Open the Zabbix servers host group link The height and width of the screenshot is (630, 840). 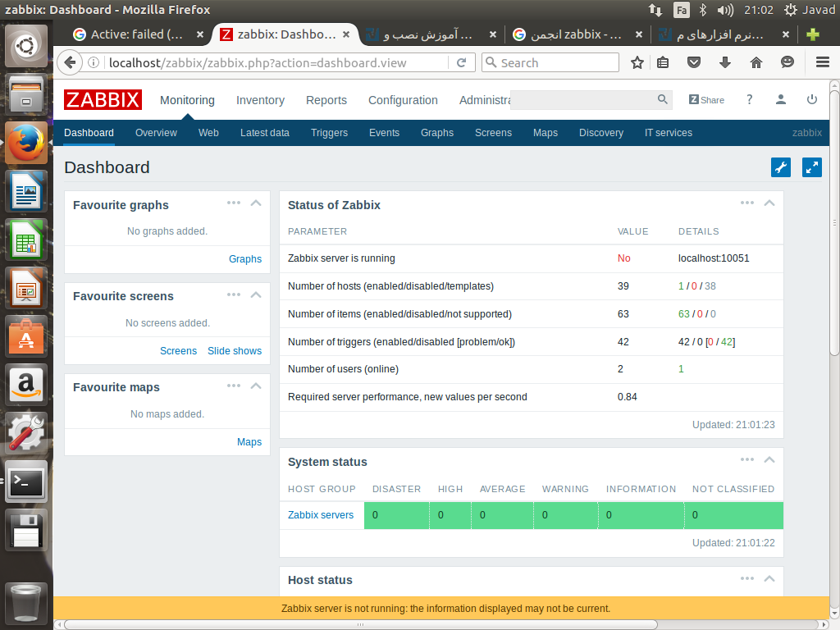point(321,515)
